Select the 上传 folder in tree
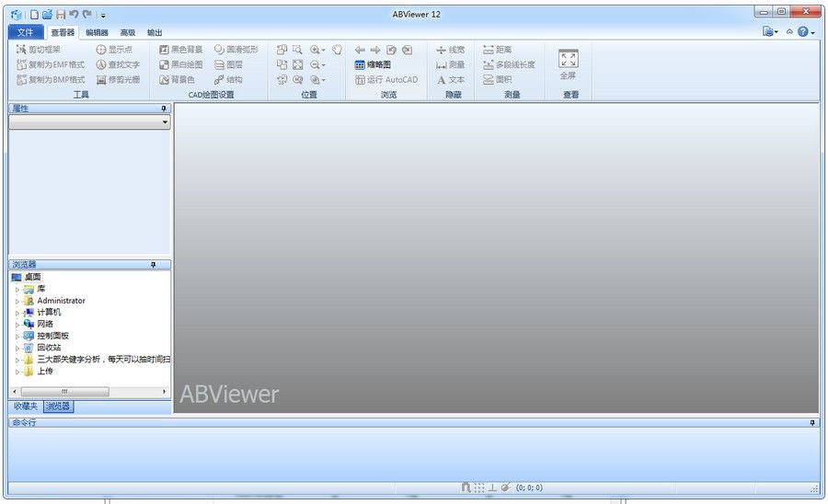Viewport: 828px width, 504px height. 45,371
